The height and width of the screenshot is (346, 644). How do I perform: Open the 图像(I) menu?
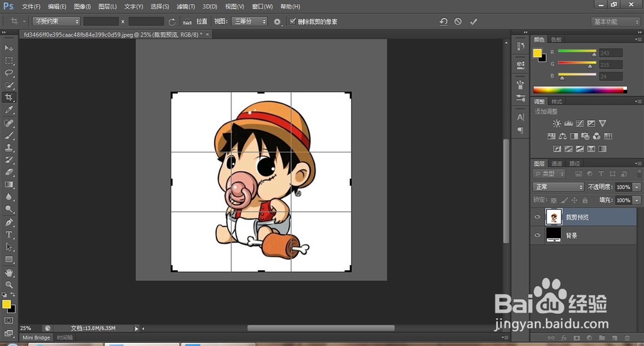coord(82,6)
